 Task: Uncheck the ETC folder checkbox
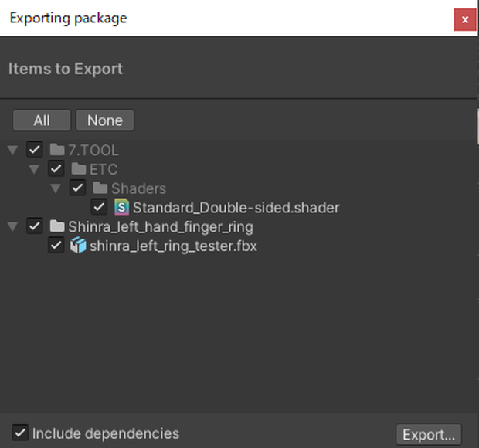pos(56,169)
